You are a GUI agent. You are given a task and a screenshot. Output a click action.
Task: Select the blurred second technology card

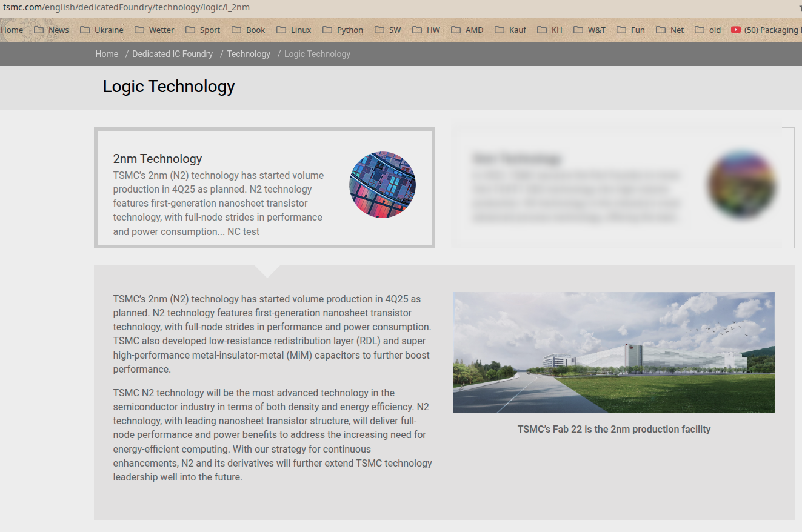tap(624, 188)
